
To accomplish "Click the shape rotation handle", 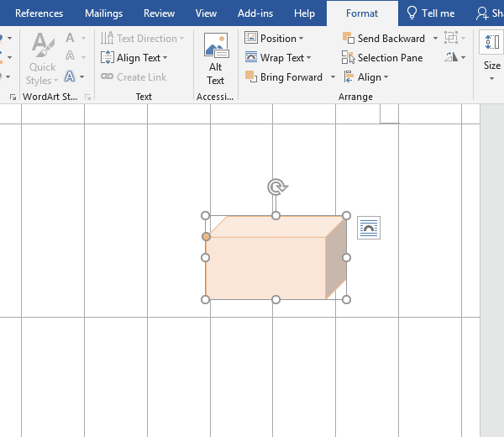I will coord(276,187).
